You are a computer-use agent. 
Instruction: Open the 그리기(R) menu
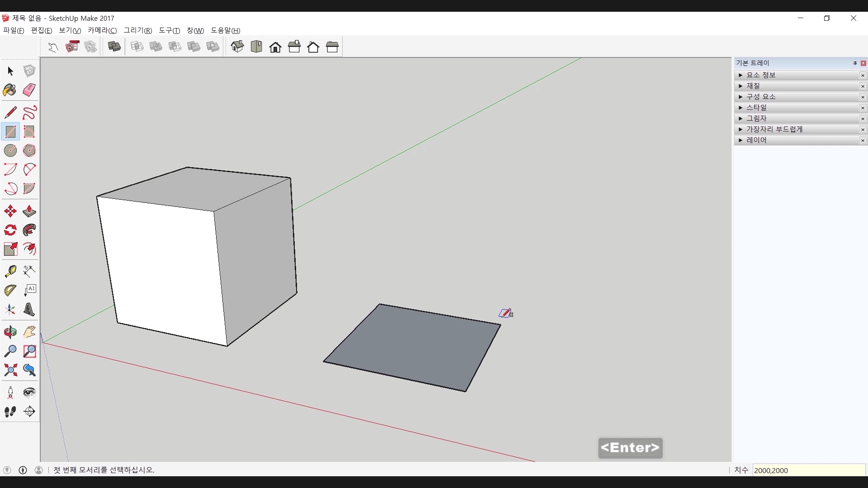(x=137, y=30)
